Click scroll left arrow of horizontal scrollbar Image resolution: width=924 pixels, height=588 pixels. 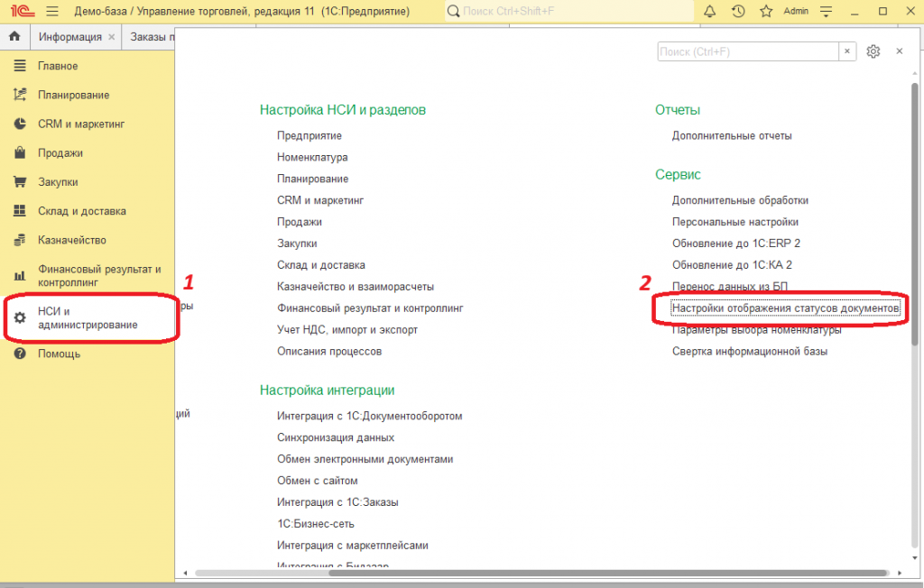185,573
